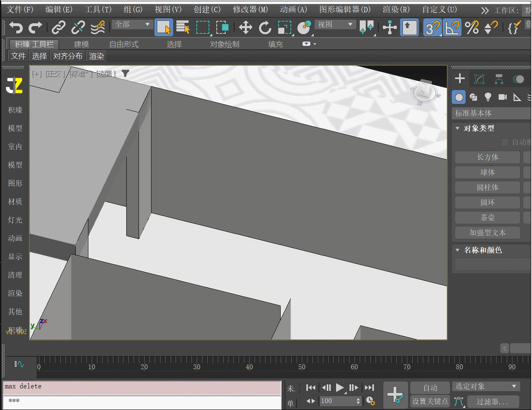Open the Select by Name list icon
The image size is (532, 410).
pyautogui.click(x=183, y=28)
